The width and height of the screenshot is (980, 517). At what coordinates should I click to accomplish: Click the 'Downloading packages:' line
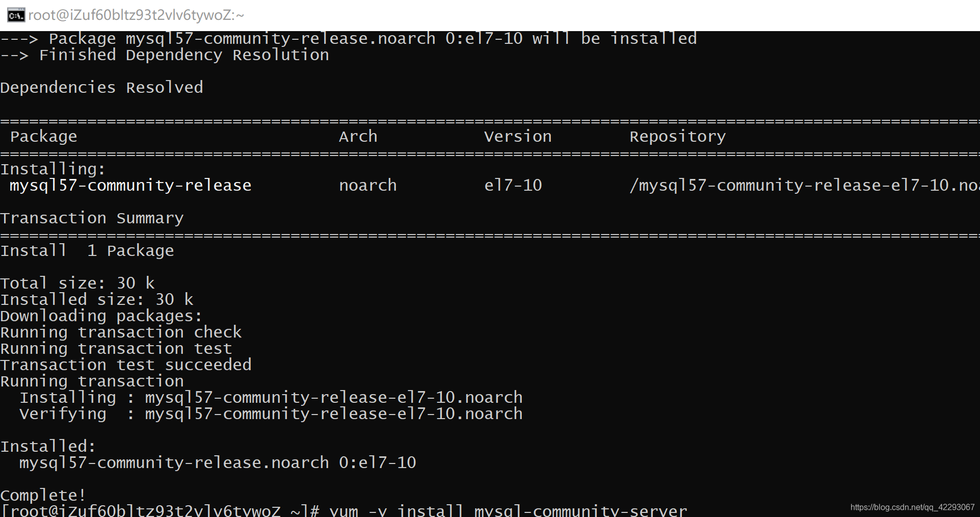pyautogui.click(x=101, y=316)
